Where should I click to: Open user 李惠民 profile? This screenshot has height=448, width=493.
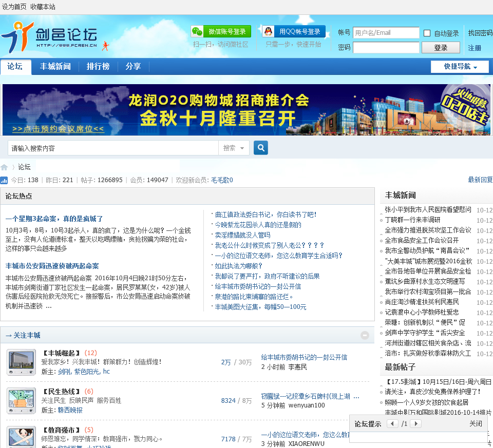[297, 367]
